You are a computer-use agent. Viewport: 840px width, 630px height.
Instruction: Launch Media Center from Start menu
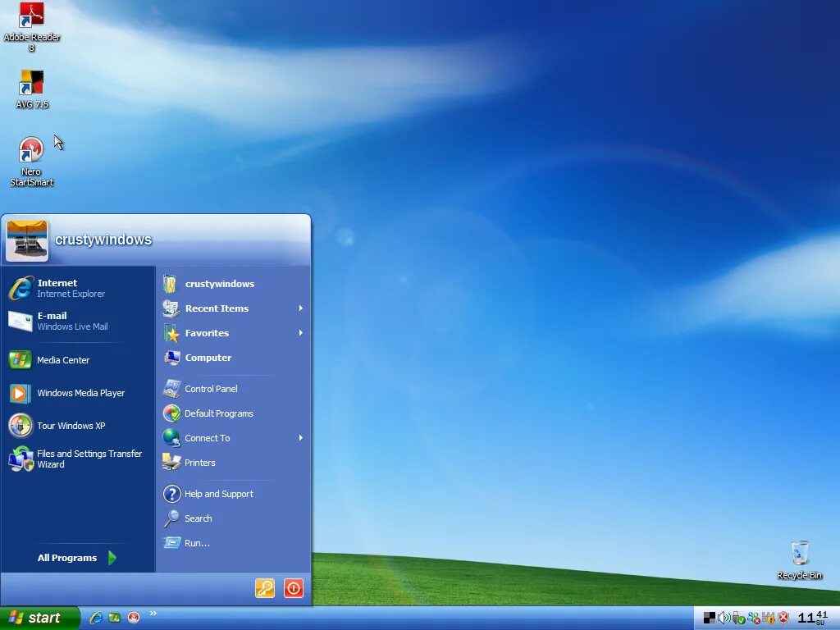tap(78, 360)
